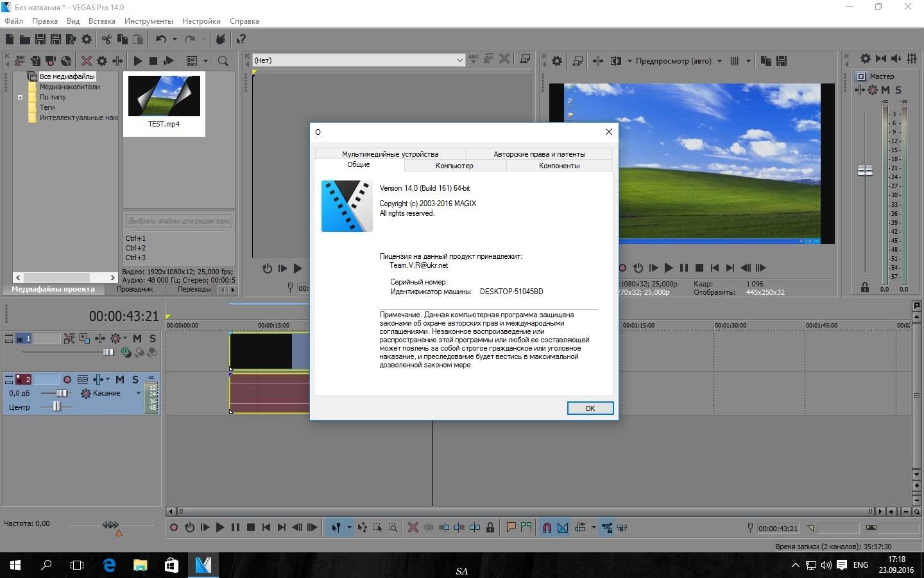Click Split Screen View icon in preview

pos(616,61)
